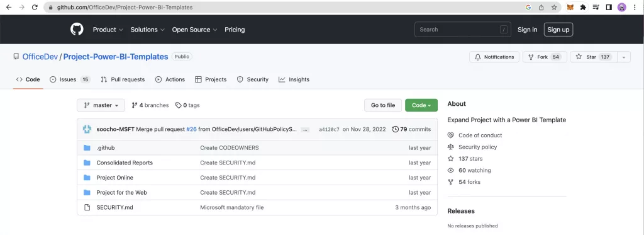Open the Chrome three-dot menu
The image size is (644, 235).
pyautogui.click(x=635, y=8)
